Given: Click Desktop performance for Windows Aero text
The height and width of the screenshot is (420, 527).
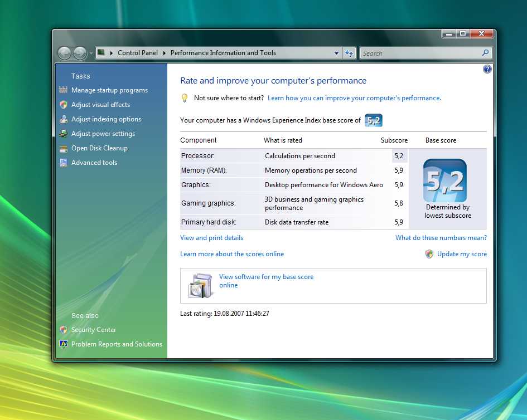Looking at the screenshot, I should (x=323, y=184).
